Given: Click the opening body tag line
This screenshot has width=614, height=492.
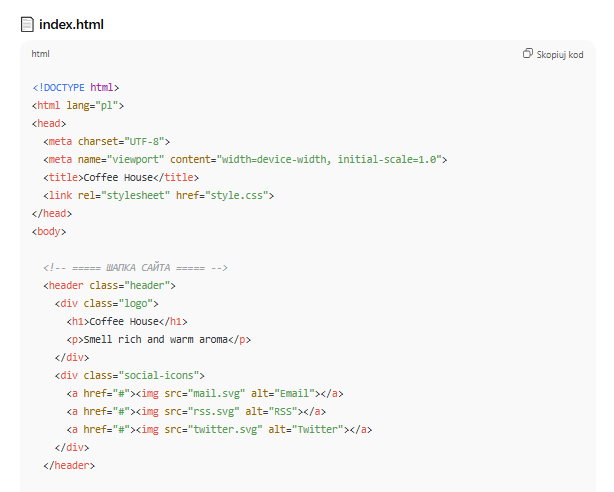Looking at the screenshot, I should pos(49,231).
